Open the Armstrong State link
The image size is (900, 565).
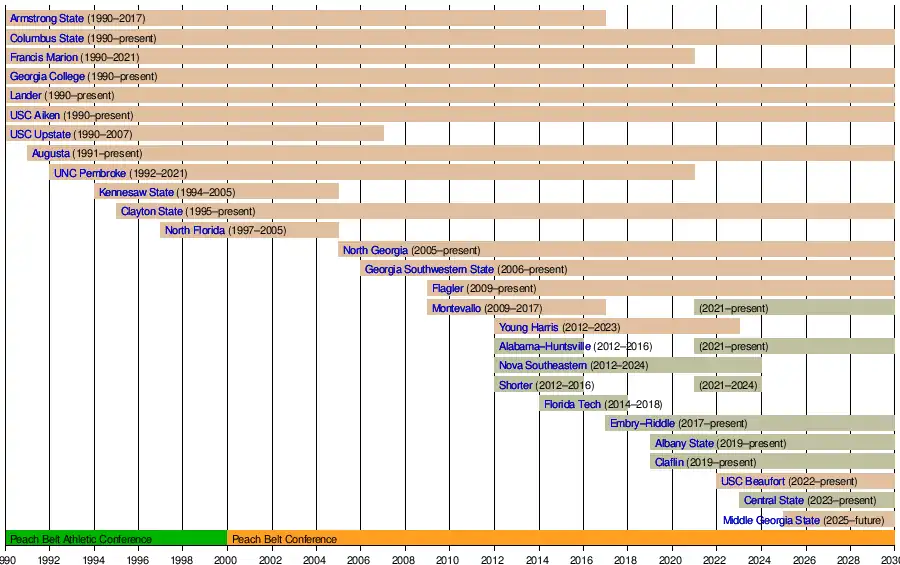pos(47,19)
